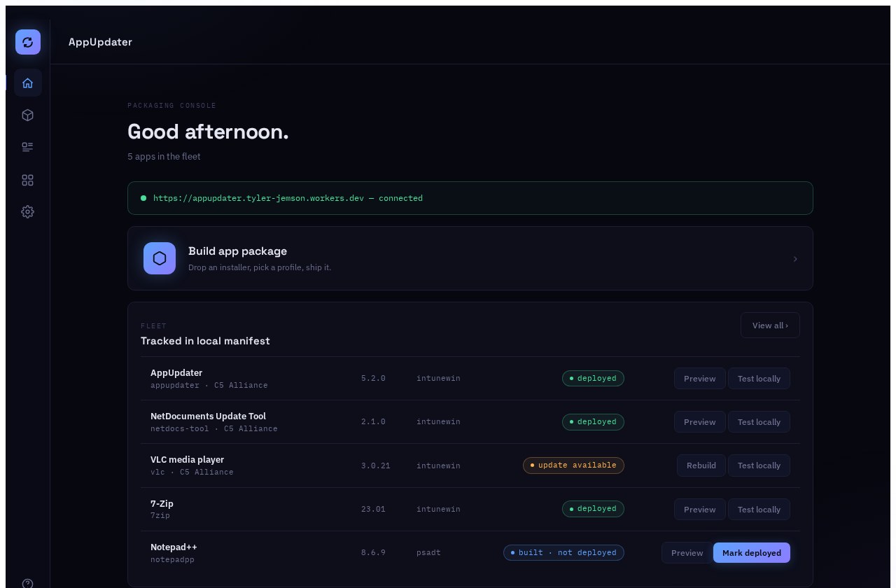Click version 5.2.0 value
Viewport: 896px width, 588px height.
[x=373, y=378]
